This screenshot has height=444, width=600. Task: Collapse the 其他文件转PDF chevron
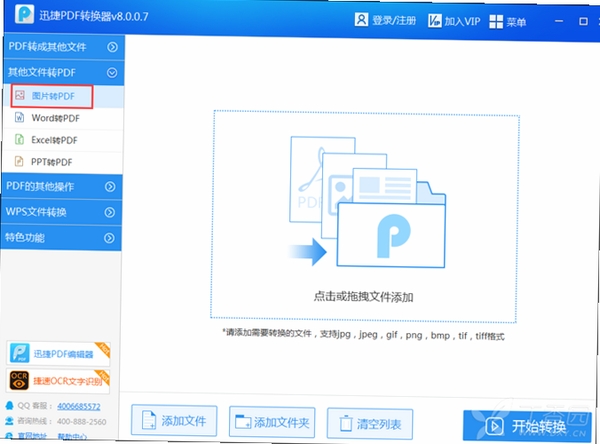coord(112,73)
